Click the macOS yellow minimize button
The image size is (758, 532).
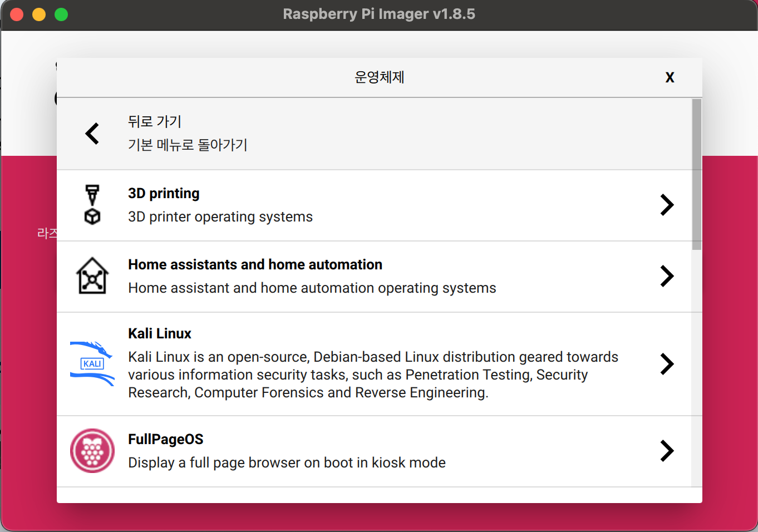click(39, 14)
